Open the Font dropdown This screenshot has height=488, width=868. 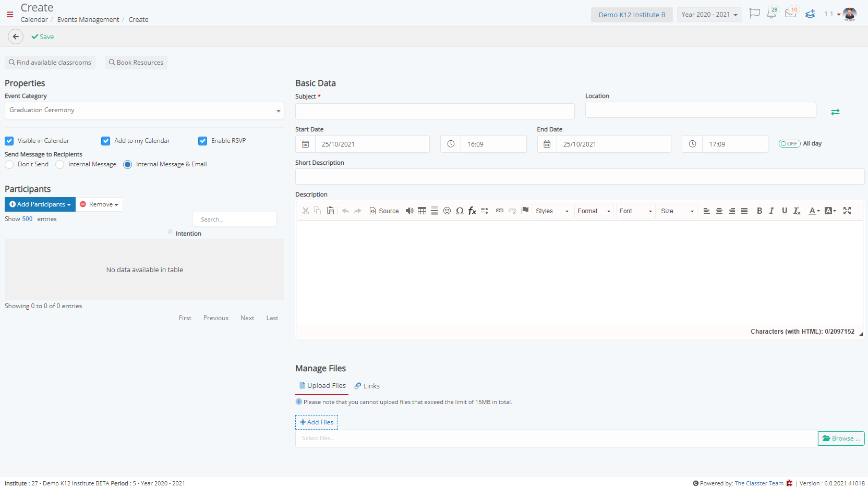636,211
